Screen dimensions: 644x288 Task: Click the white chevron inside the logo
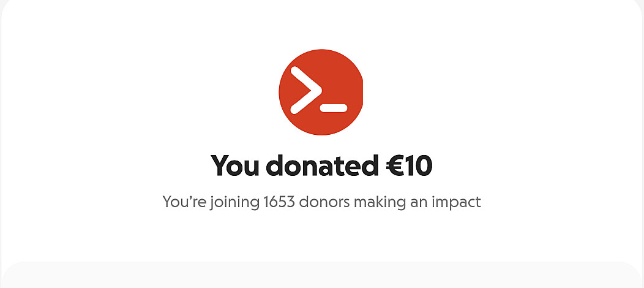pyautogui.click(x=306, y=90)
